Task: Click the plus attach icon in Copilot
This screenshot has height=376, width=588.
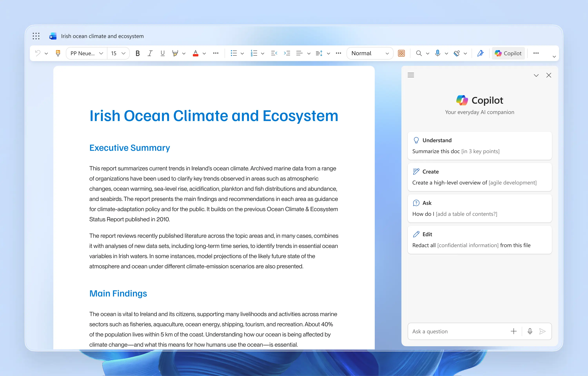Action: [x=514, y=331]
